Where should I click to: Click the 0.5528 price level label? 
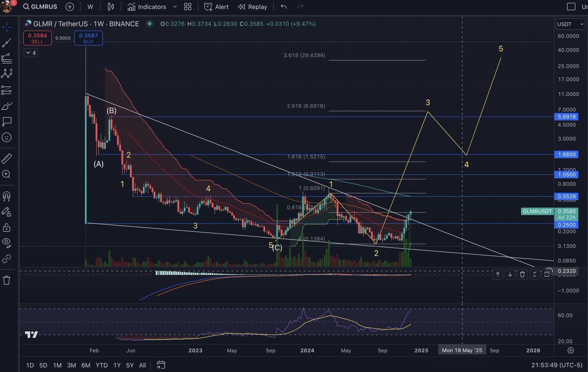click(566, 196)
